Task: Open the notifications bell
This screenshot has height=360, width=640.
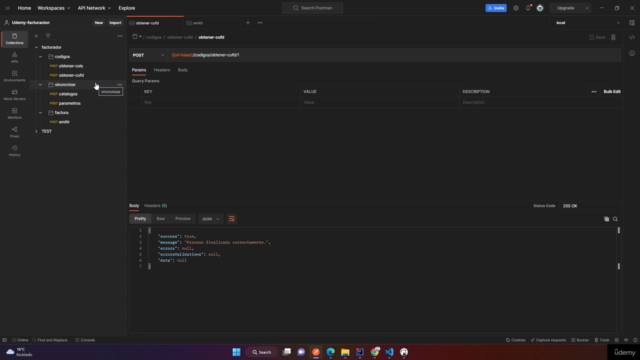Action: click(528, 8)
